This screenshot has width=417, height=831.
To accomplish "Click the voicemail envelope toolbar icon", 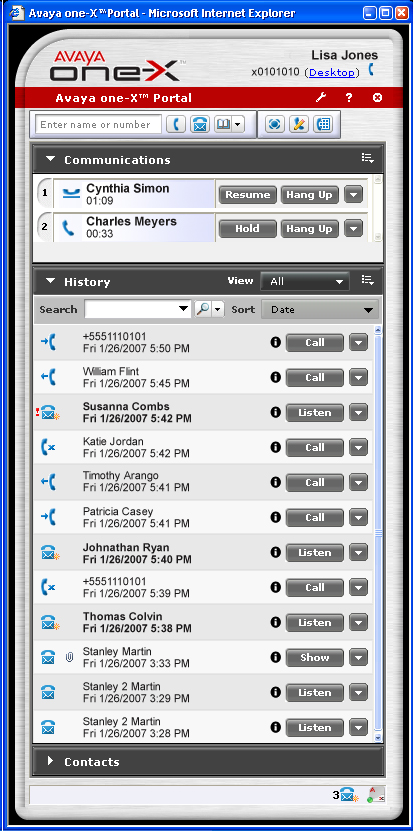I will click(x=200, y=125).
